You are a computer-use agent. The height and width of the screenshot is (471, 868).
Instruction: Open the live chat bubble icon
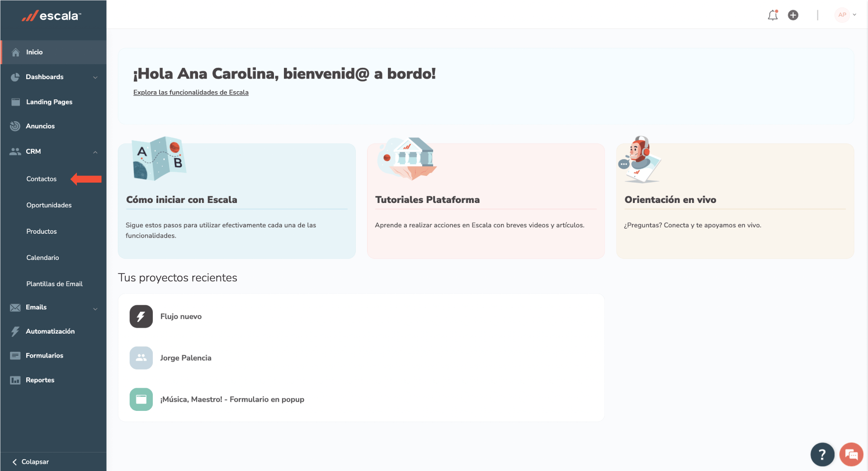click(x=851, y=454)
